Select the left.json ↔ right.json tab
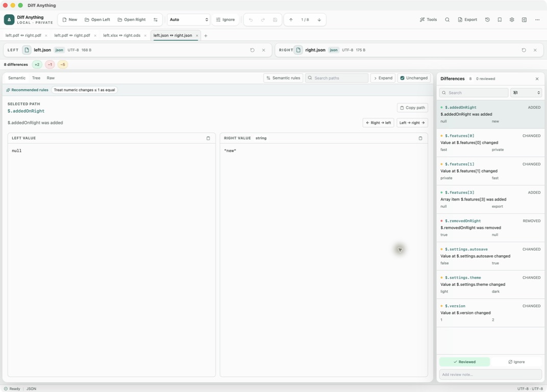The width and height of the screenshot is (547, 392). (172, 36)
